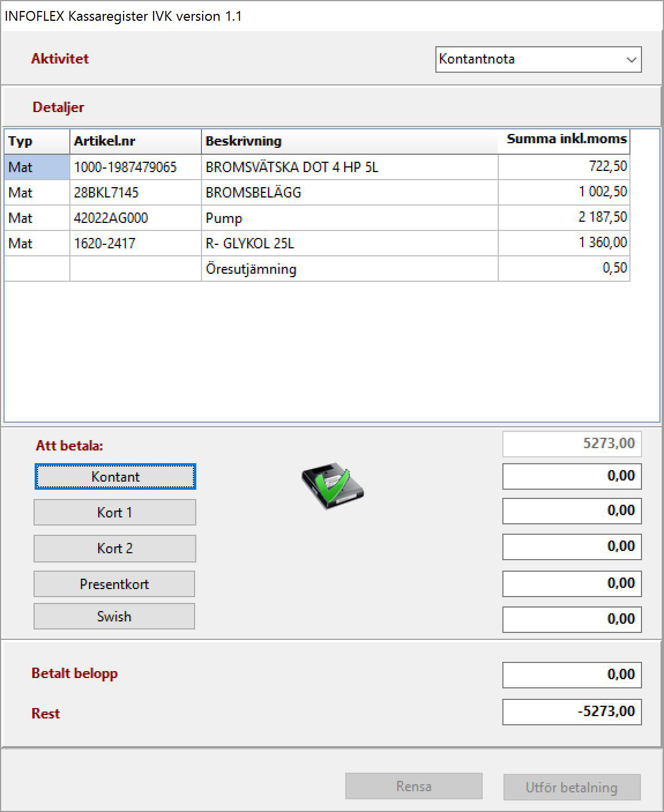The image size is (664, 812).
Task: Click the Kontant payment button
Action: [x=115, y=477]
